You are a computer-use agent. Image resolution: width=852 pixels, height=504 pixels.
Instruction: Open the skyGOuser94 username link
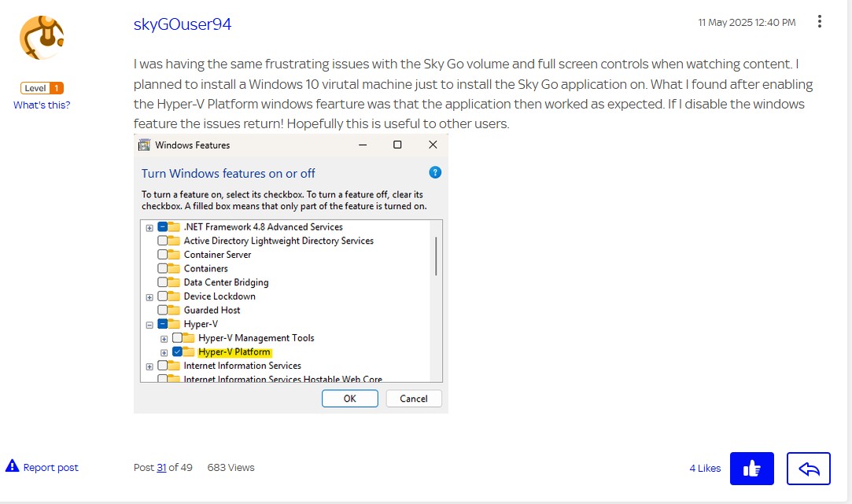(183, 24)
